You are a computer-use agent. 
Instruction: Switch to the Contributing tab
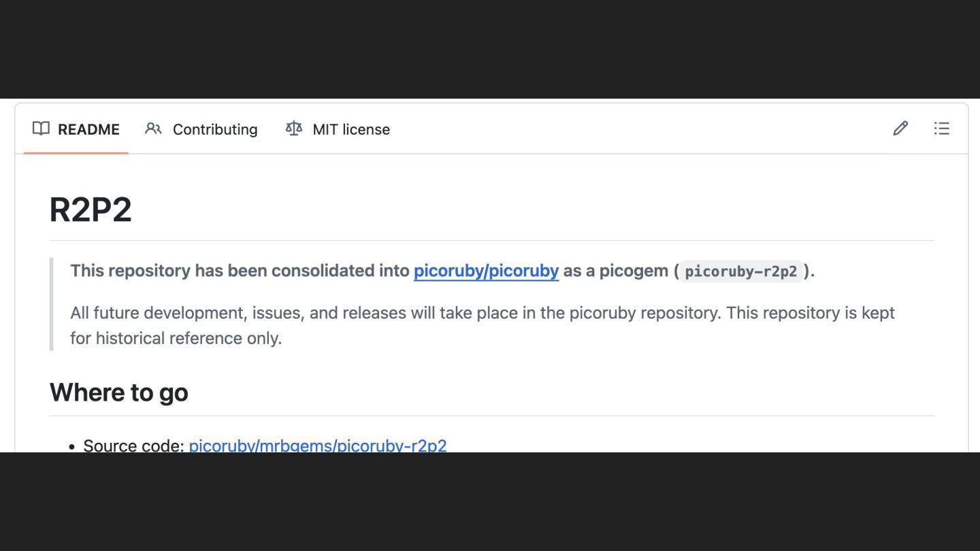[214, 129]
